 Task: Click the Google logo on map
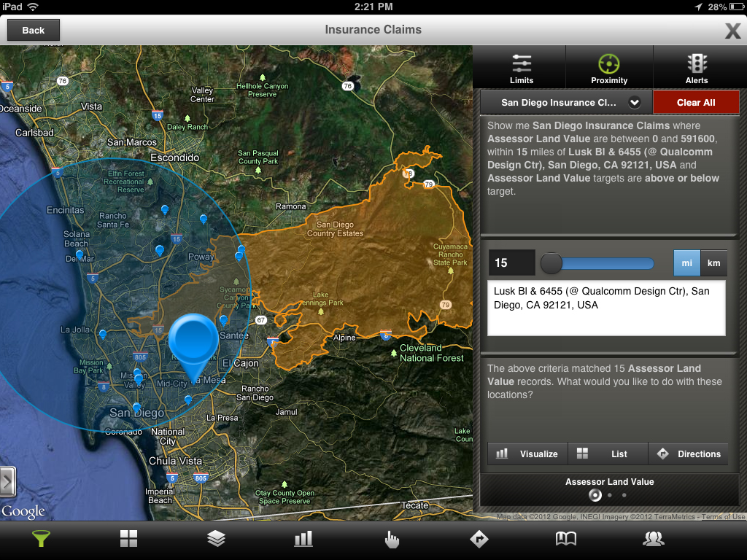click(23, 511)
